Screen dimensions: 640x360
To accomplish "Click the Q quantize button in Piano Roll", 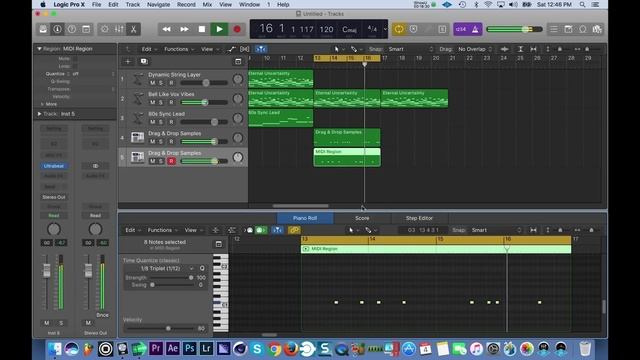I will pos(202,269).
